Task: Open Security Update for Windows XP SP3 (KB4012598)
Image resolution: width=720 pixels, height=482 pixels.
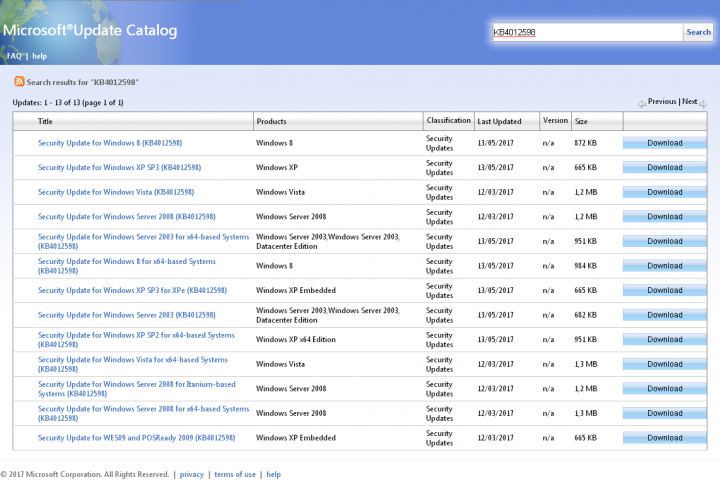Action: [x=119, y=168]
